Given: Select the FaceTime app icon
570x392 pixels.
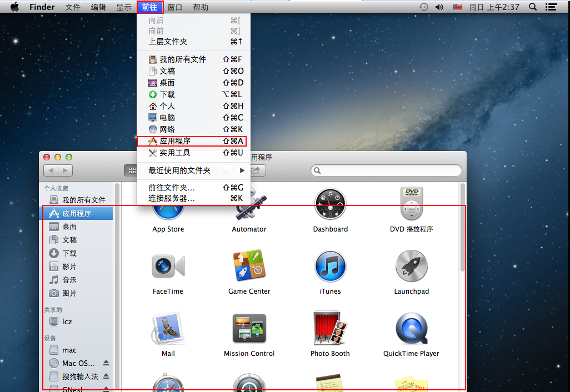Looking at the screenshot, I should [x=168, y=267].
